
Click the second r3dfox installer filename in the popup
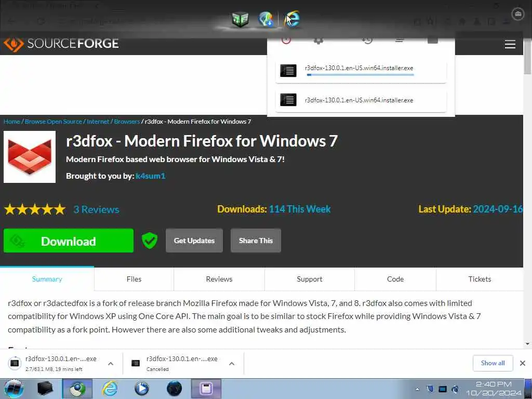[359, 100]
